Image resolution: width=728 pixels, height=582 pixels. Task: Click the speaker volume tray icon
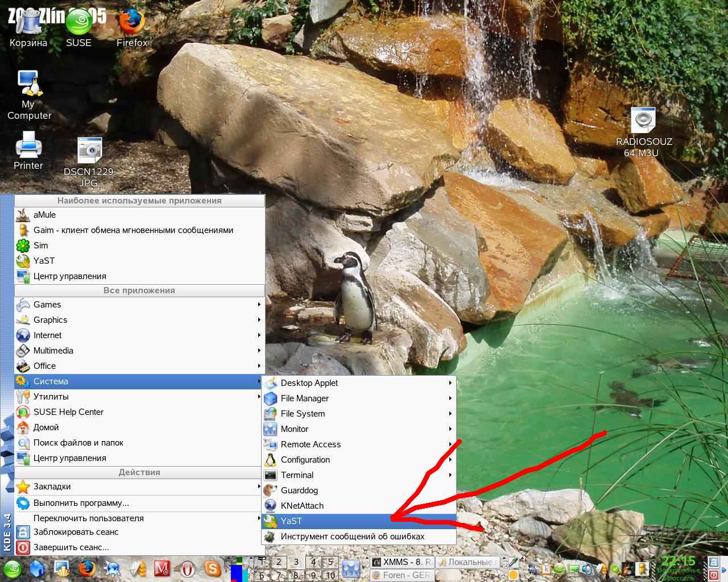point(587,569)
